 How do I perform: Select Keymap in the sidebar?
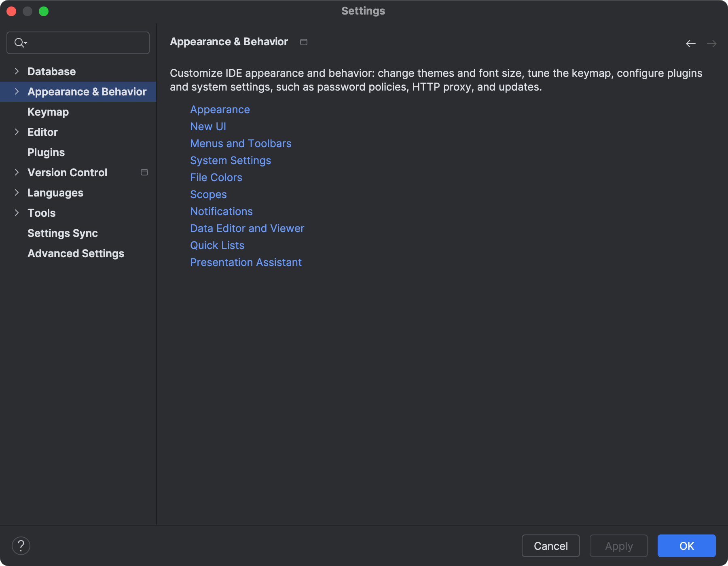tap(48, 112)
